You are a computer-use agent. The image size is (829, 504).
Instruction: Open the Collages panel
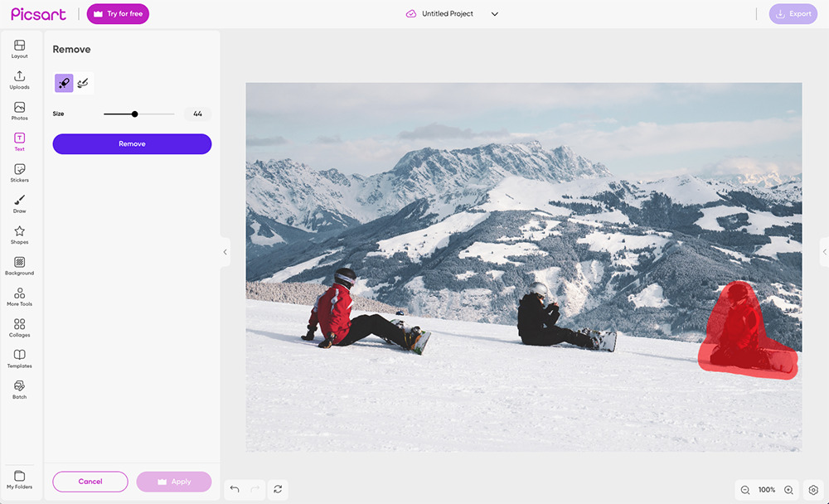click(19, 328)
